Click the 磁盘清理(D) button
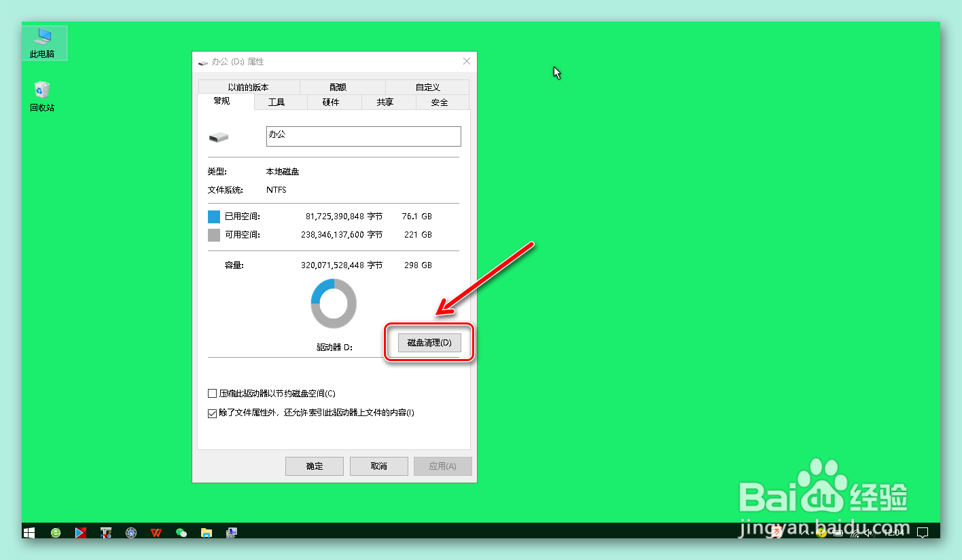The height and width of the screenshot is (560, 962). [x=429, y=343]
